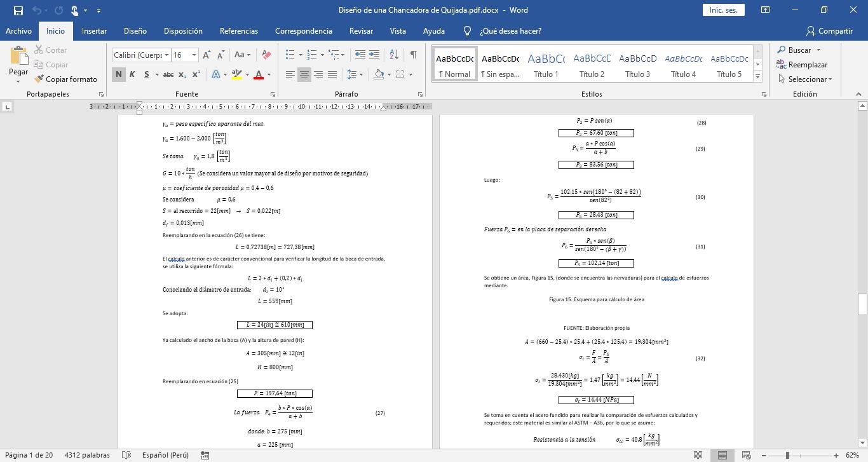
Task: Open the Referencias ribbon tab
Action: point(239,31)
